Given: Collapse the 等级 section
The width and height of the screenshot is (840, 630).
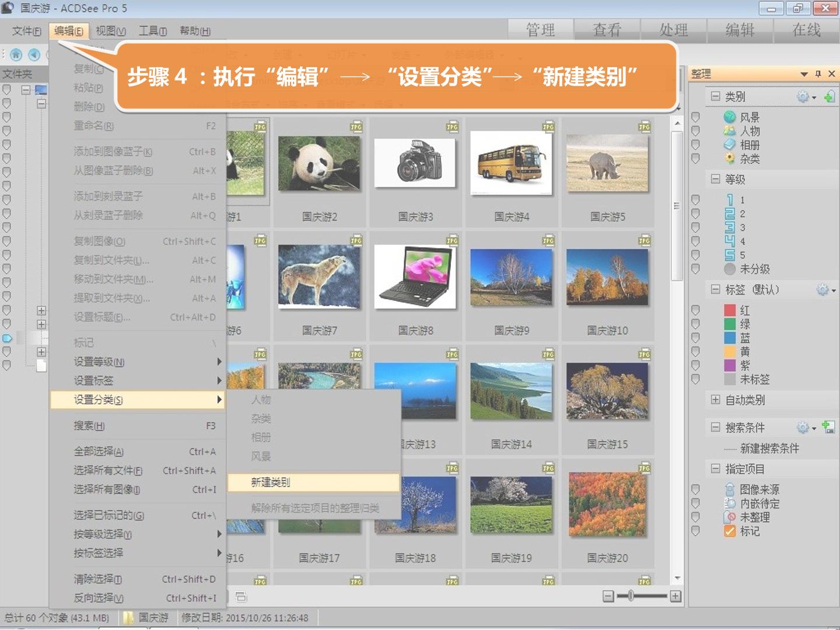Looking at the screenshot, I should point(715,179).
